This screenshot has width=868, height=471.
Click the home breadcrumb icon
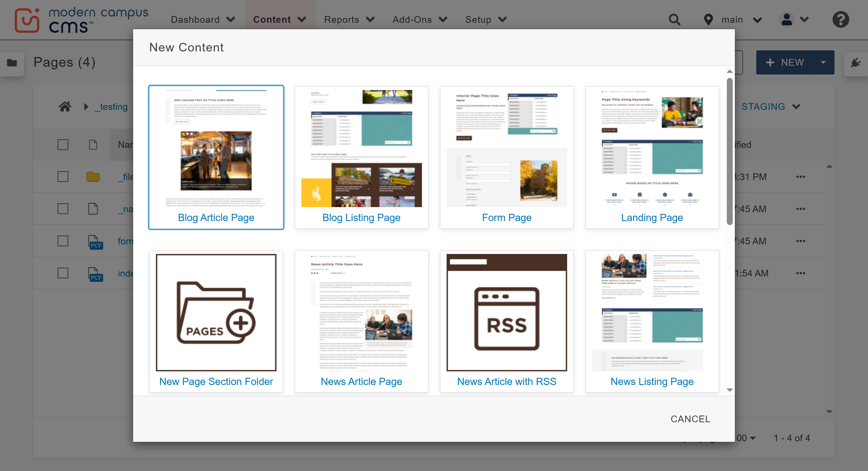tap(65, 106)
